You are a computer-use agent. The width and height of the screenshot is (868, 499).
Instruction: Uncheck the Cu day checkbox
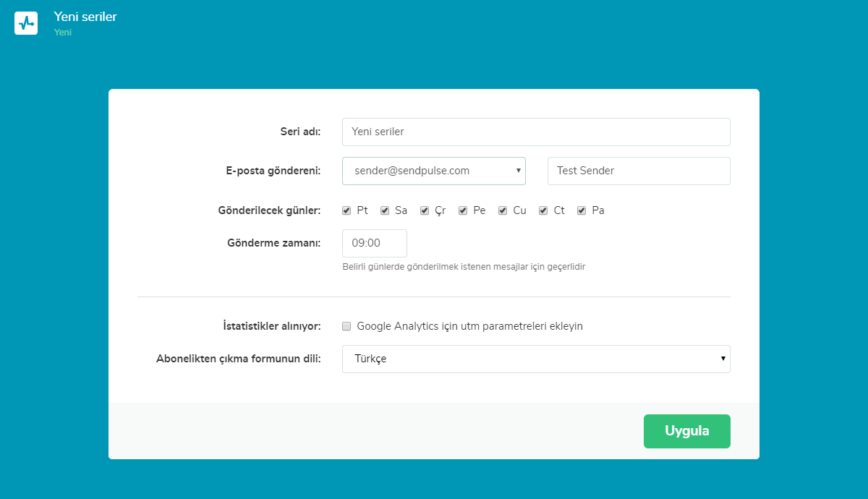coord(503,210)
